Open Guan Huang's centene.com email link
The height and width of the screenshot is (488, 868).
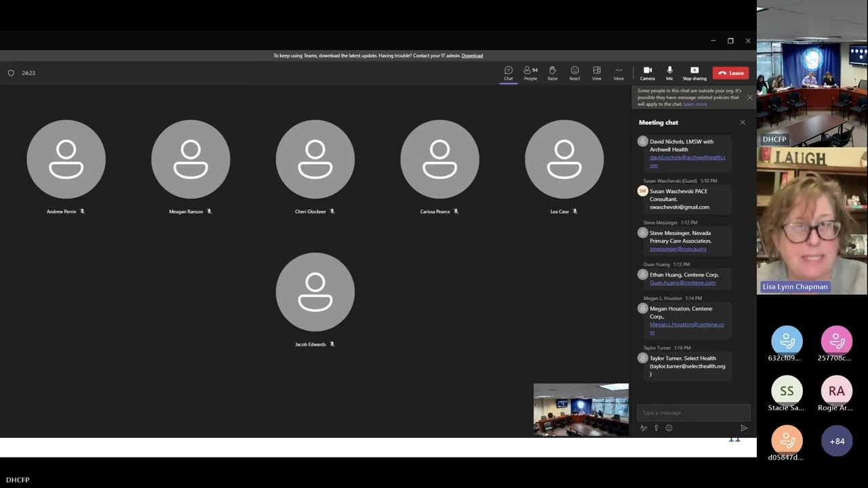(x=682, y=283)
